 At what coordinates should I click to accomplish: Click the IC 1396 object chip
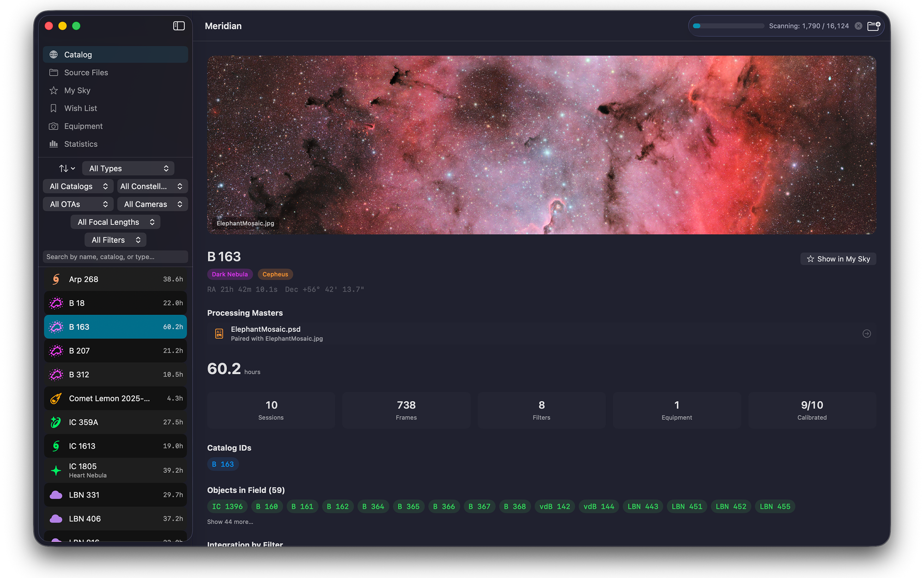pos(227,507)
